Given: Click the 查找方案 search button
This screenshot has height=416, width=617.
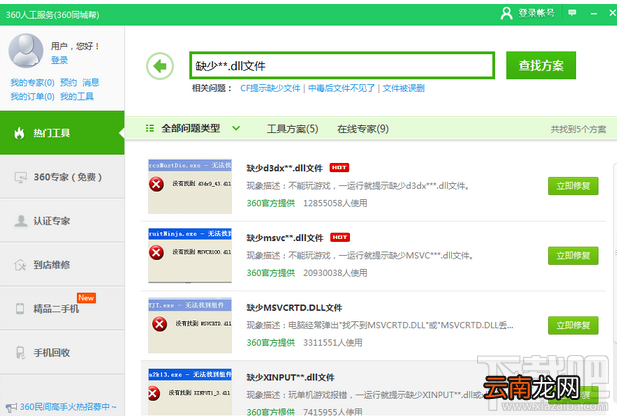Looking at the screenshot, I should (541, 65).
